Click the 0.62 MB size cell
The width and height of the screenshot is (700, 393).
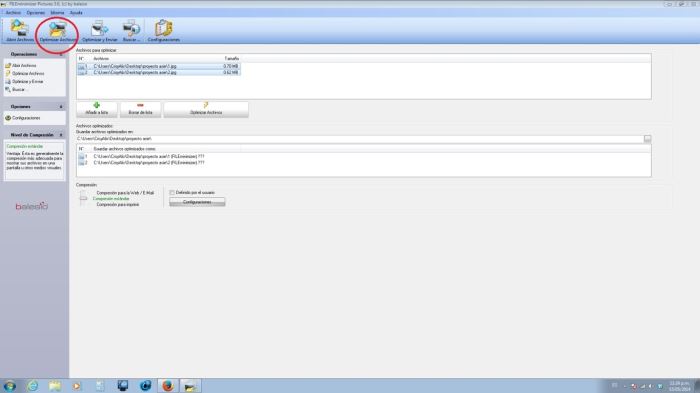[x=231, y=72]
